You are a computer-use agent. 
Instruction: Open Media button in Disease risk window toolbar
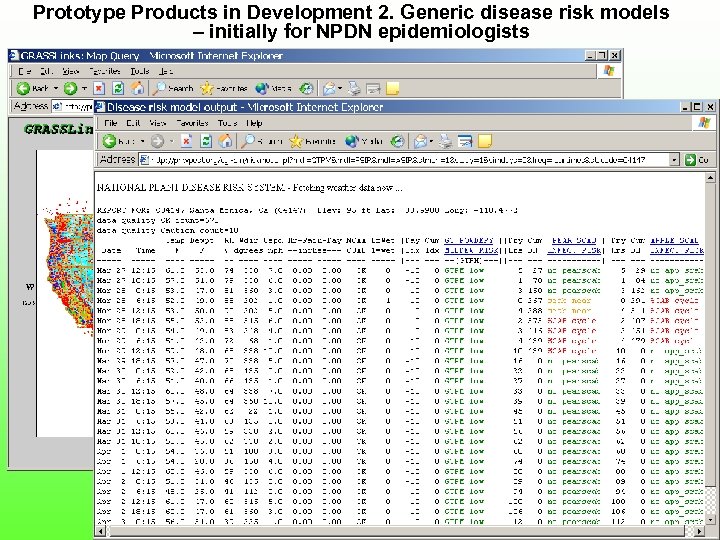[x=364, y=141]
